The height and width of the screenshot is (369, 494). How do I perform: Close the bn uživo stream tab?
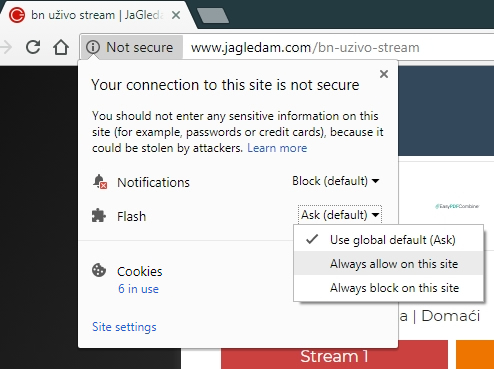176,15
